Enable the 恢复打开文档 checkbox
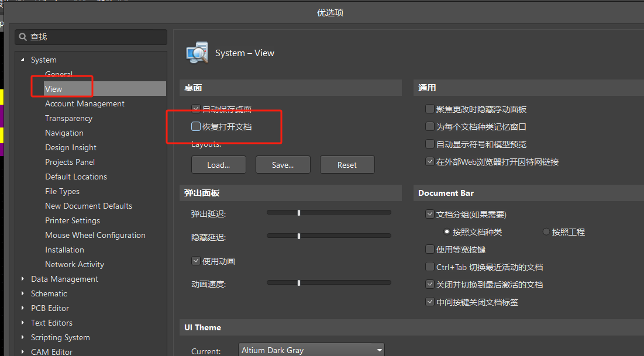This screenshot has width=644, height=356. pyautogui.click(x=196, y=126)
